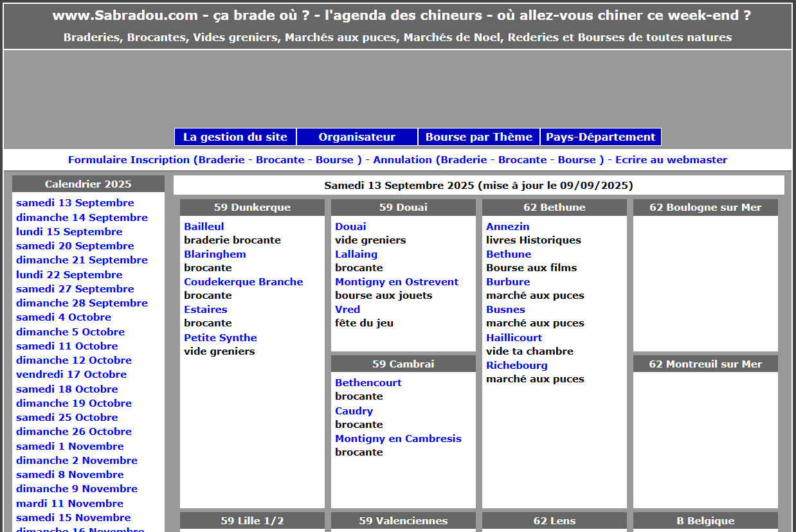Viewport: 796px width, 532px height.
Task: Select the Pays-Département menu item
Action: coord(600,137)
